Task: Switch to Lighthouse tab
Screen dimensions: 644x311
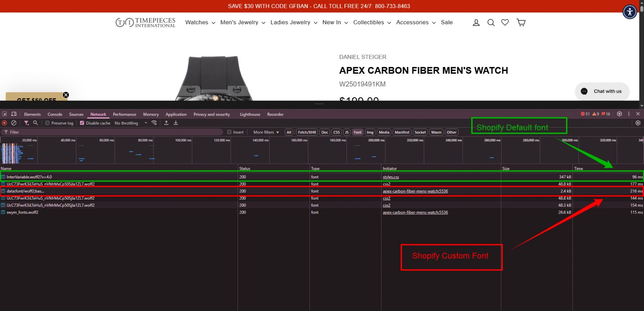Action: click(x=250, y=114)
